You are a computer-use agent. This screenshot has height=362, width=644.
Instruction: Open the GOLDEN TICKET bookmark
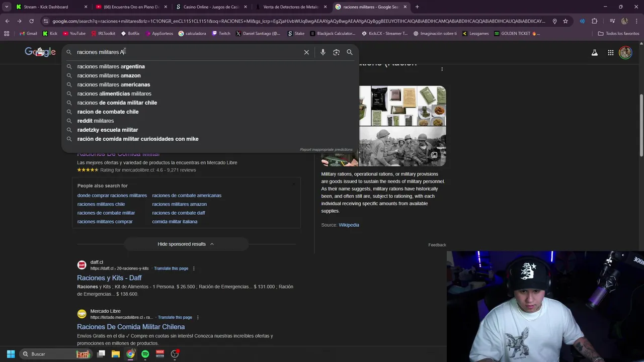point(517,34)
